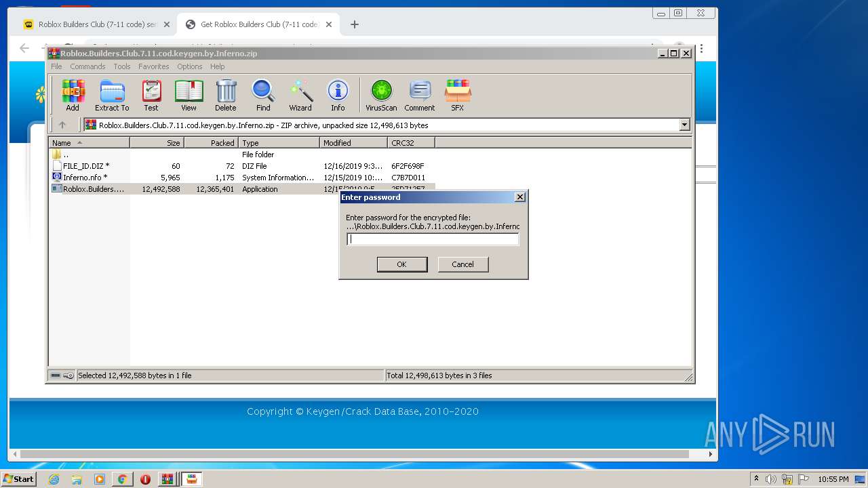Cancel the Enter password dialog
The height and width of the screenshot is (488, 868).
point(463,264)
